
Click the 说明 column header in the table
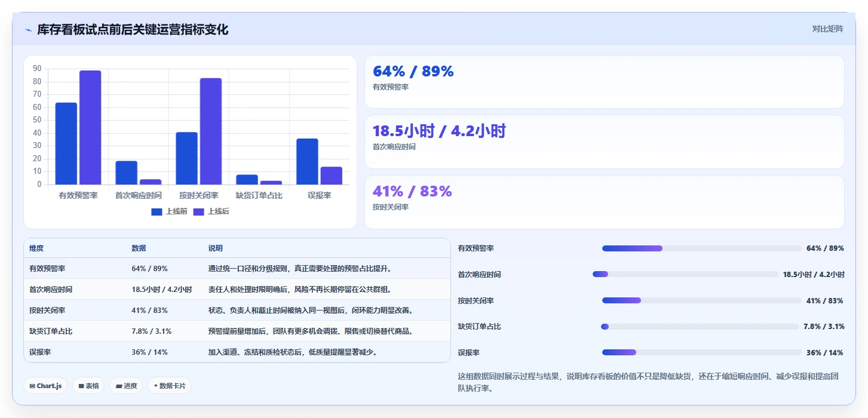215,248
